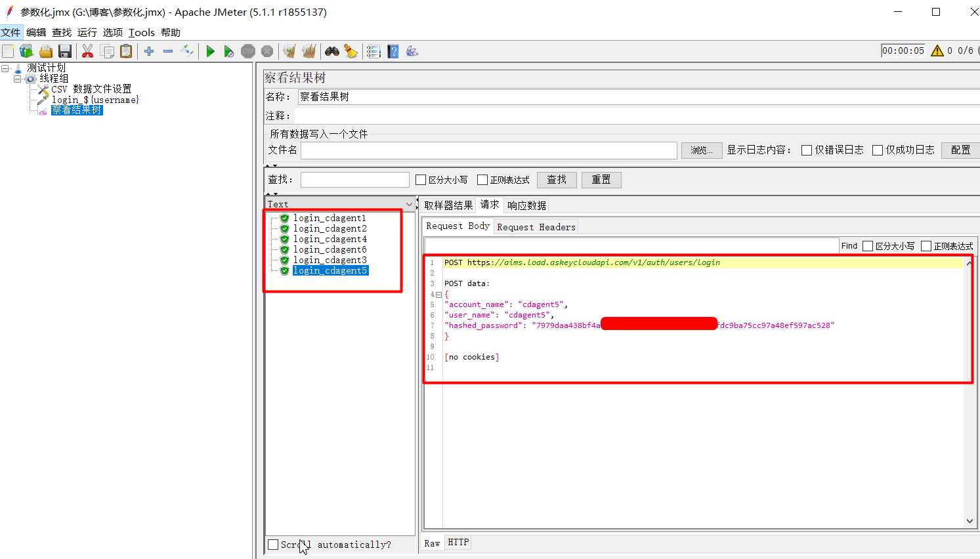The width and height of the screenshot is (980, 559).
Task: Open the 查找 menu in menu bar
Action: tap(62, 32)
